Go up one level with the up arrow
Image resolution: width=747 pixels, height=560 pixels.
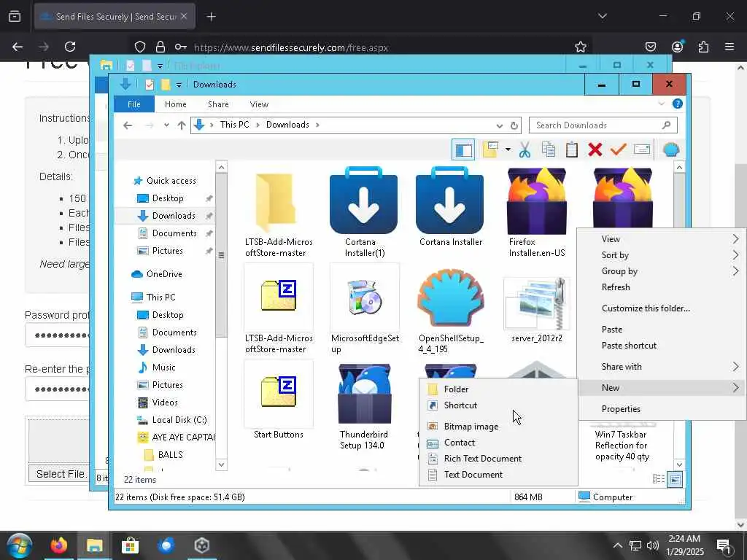(x=182, y=125)
